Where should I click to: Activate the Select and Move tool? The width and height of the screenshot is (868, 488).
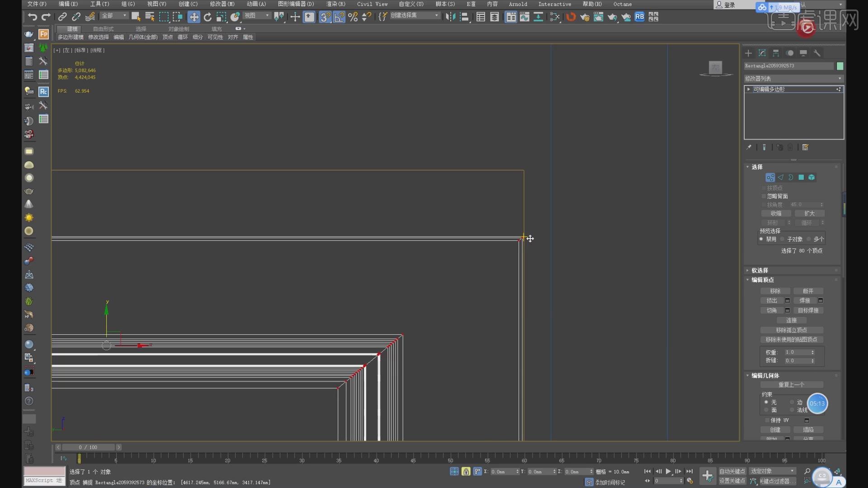pyautogui.click(x=193, y=17)
